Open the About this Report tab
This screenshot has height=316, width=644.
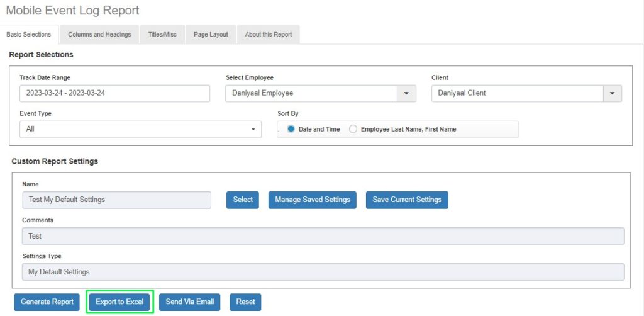point(269,35)
